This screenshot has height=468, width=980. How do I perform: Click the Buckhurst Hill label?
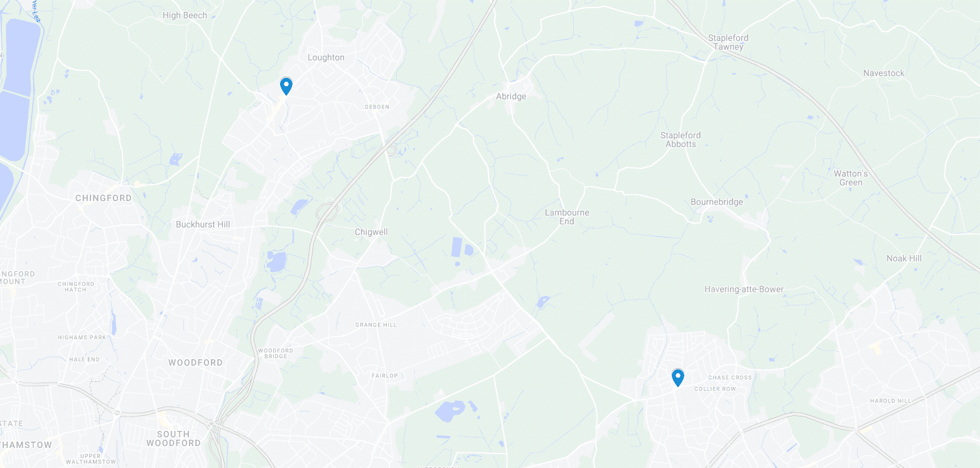203,224
